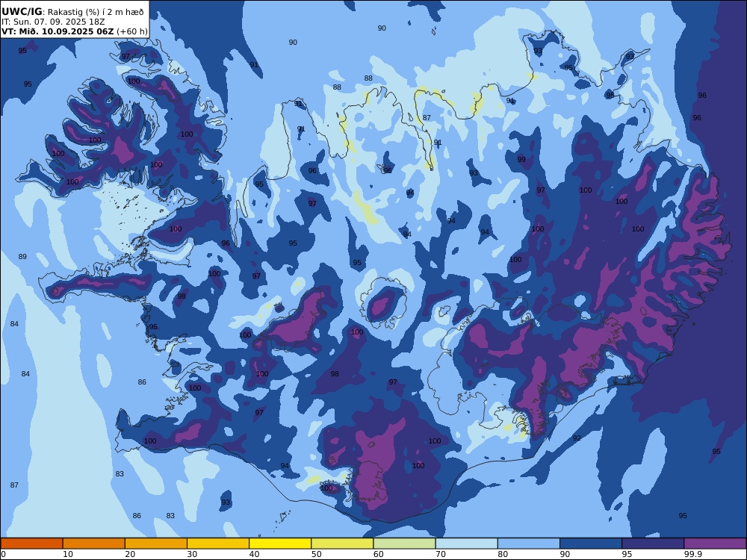Pick the 80–90 medium blue legend swatch
The height and width of the screenshot is (560, 747).
pyautogui.click(x=529, y=544)
